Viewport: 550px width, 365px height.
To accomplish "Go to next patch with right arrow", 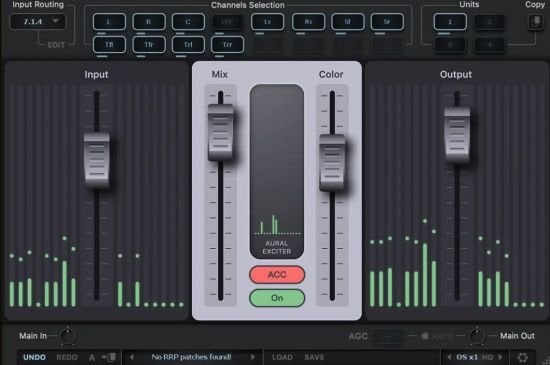I will [x=253, y=357].
